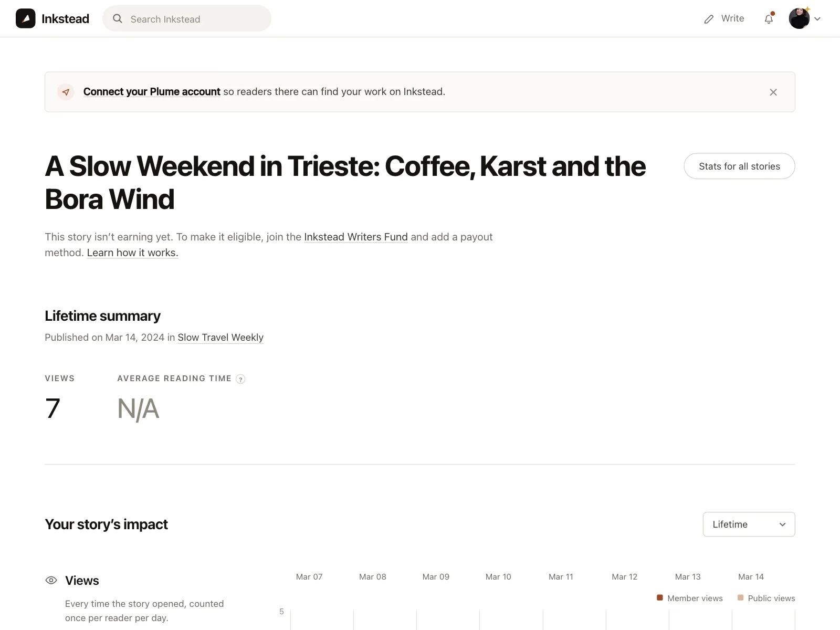
Task: Click the VIEWS summary label
Action: 60,379
